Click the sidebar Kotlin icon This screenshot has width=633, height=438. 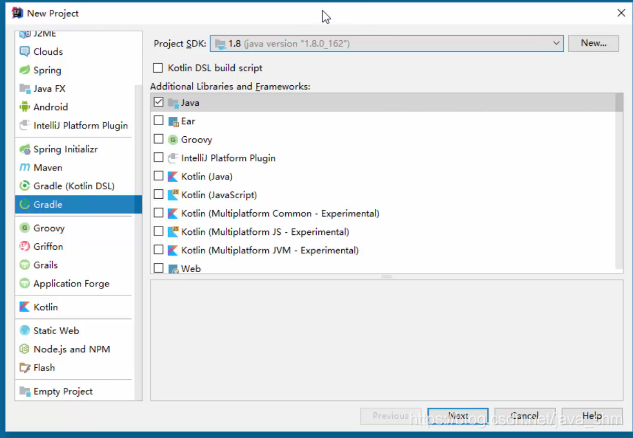pos(25,307)
